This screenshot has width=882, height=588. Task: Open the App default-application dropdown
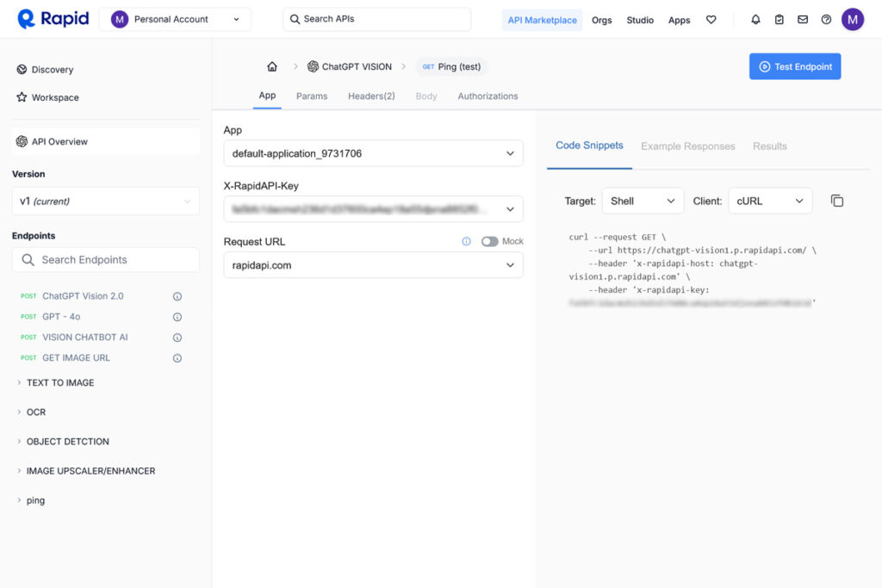point(373,153)
